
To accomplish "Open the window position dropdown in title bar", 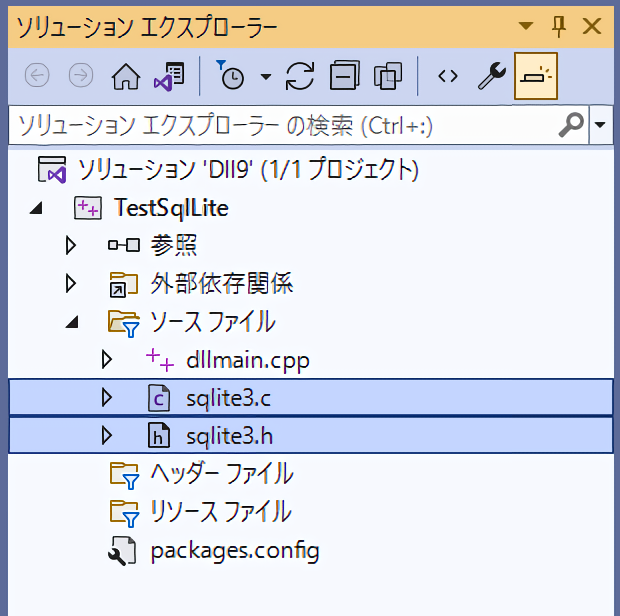I will coord(527,26).
